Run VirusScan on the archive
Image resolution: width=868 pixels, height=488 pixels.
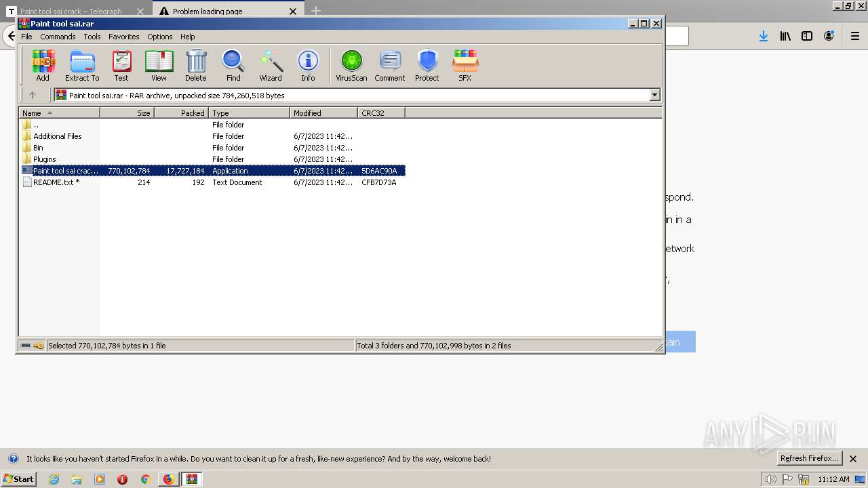[351, 66]
